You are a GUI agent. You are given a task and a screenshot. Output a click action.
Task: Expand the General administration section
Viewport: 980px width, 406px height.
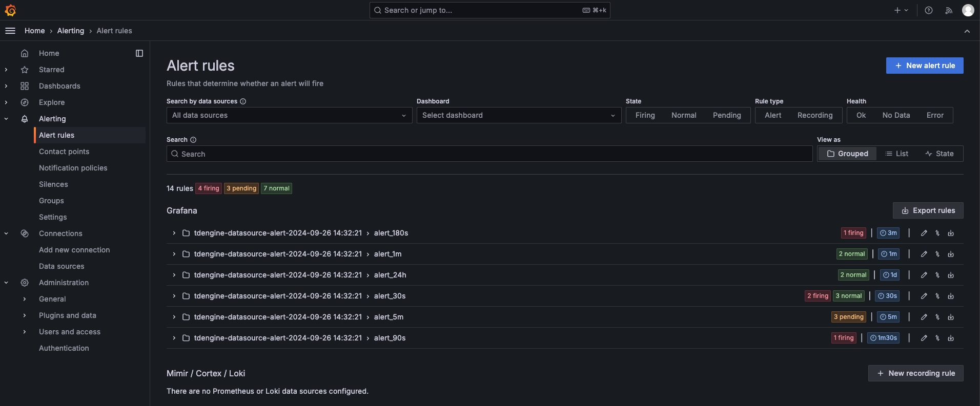(x=25, y=299)
